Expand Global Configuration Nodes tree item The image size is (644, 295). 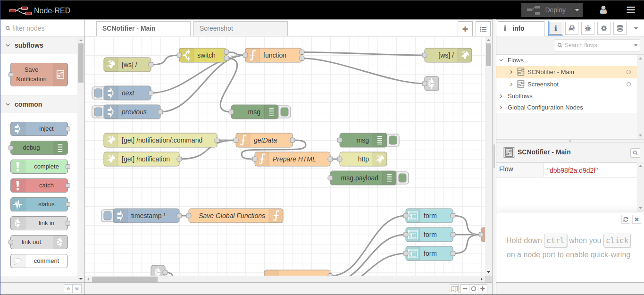point(501,108)
